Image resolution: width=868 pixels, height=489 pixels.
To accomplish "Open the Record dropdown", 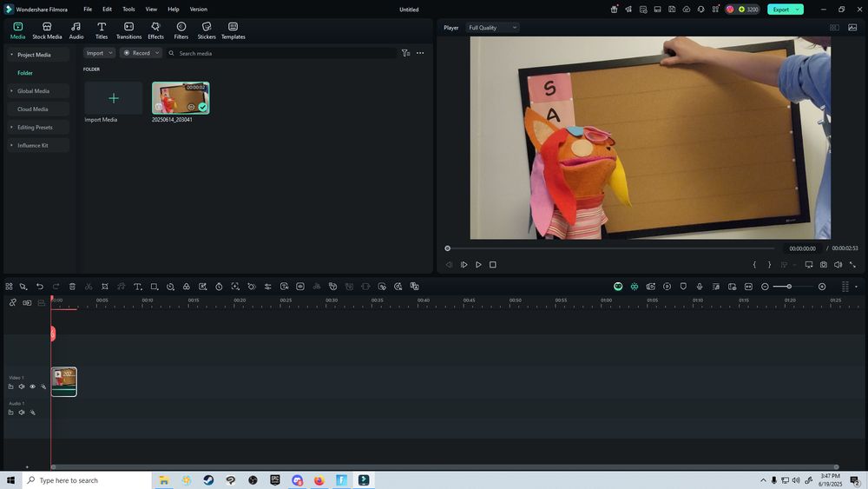I will click(141, 53).
